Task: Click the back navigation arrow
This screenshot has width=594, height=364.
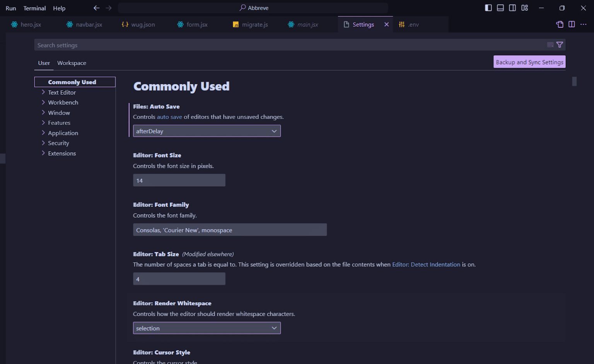Action: 96,8
